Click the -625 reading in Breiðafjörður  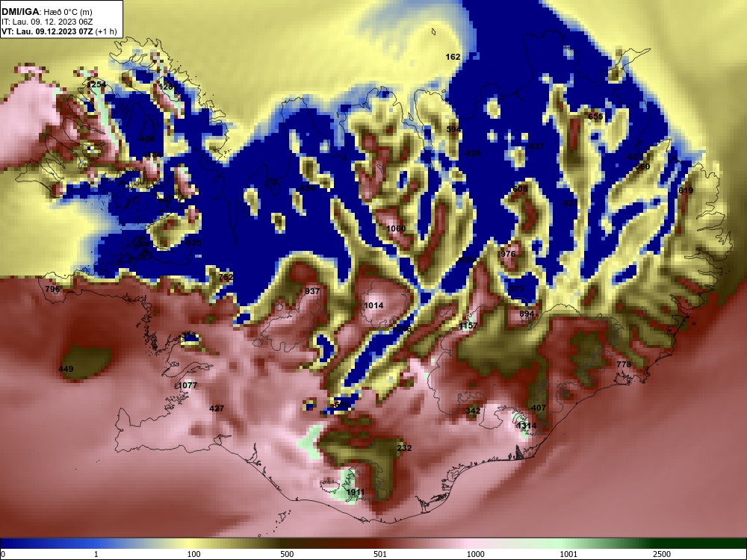coord(193,243)
